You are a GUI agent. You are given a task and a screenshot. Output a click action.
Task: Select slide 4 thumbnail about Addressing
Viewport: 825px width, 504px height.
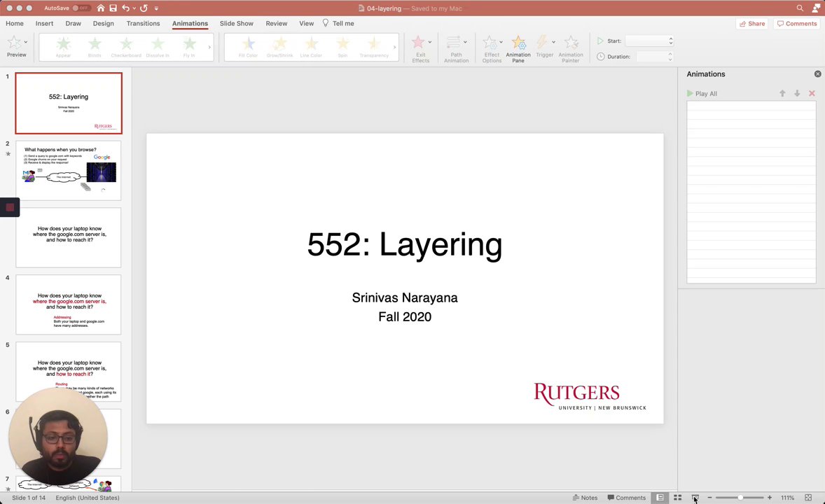tap(69, 304)
